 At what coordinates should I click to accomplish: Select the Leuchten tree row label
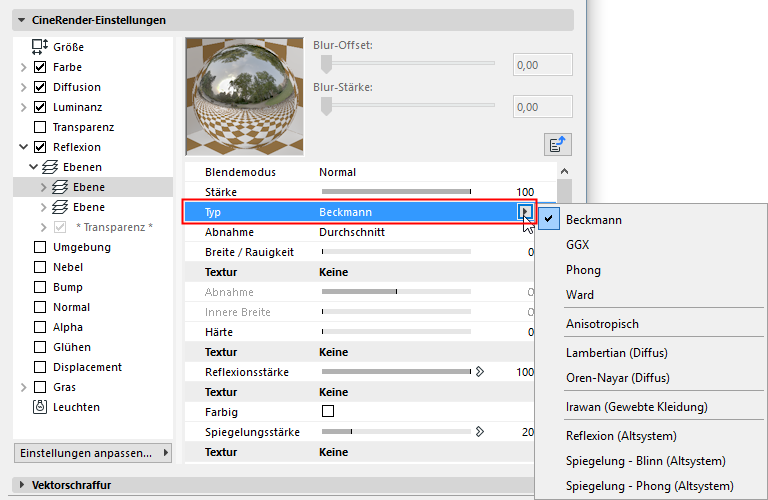coord(76,407)
